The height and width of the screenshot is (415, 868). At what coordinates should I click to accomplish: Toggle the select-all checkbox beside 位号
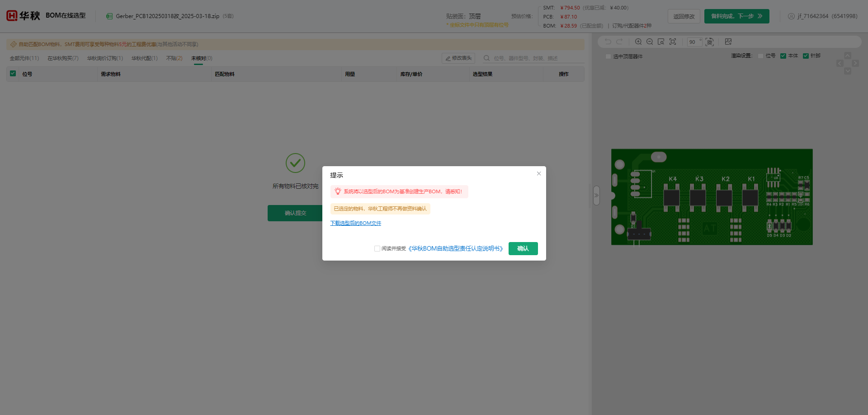pyautogui.click(x=13, y=74)
